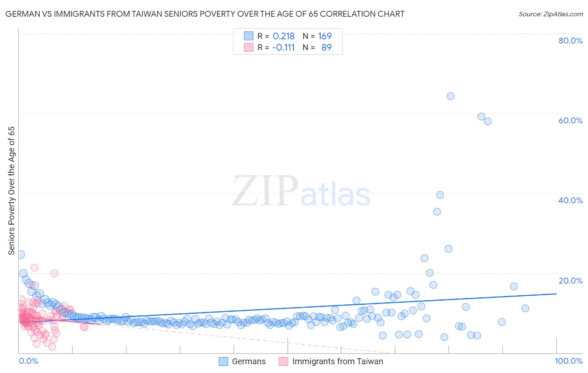Select the leftmost blue point near 25%
Viewport: 588px width, 373px height.
(x=20, y=255)
